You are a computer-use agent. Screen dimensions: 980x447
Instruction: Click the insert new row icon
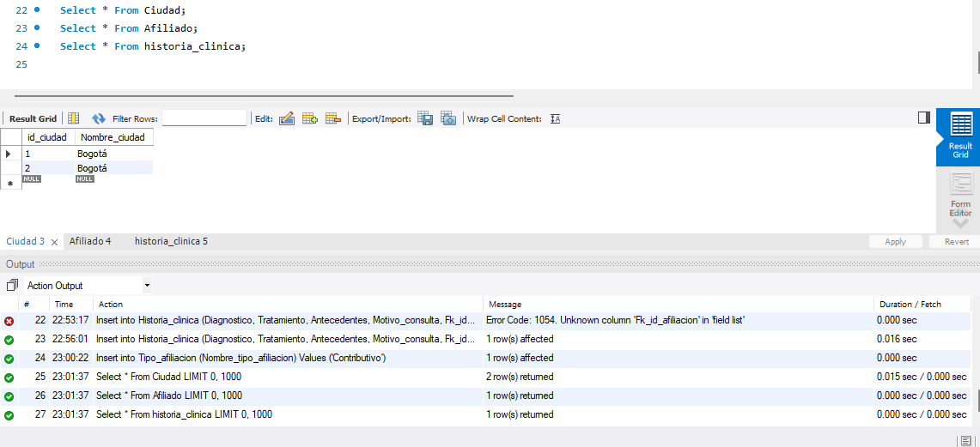(310, 118)
